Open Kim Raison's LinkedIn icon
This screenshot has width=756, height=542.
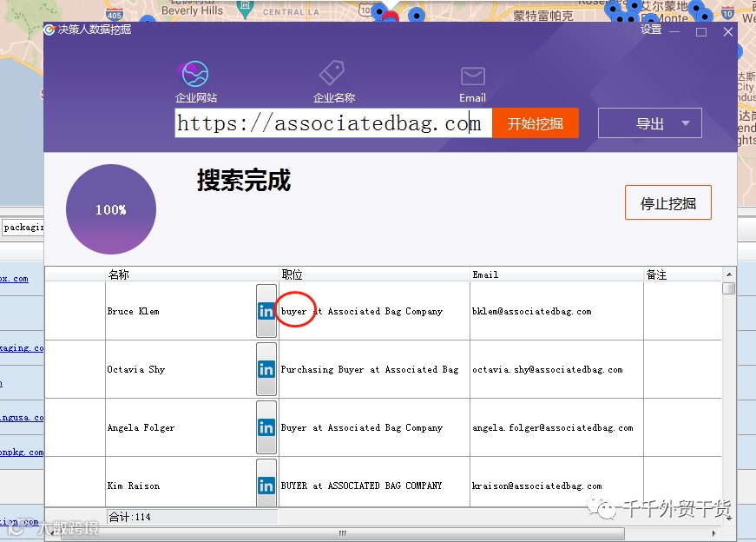coord(266,484)
